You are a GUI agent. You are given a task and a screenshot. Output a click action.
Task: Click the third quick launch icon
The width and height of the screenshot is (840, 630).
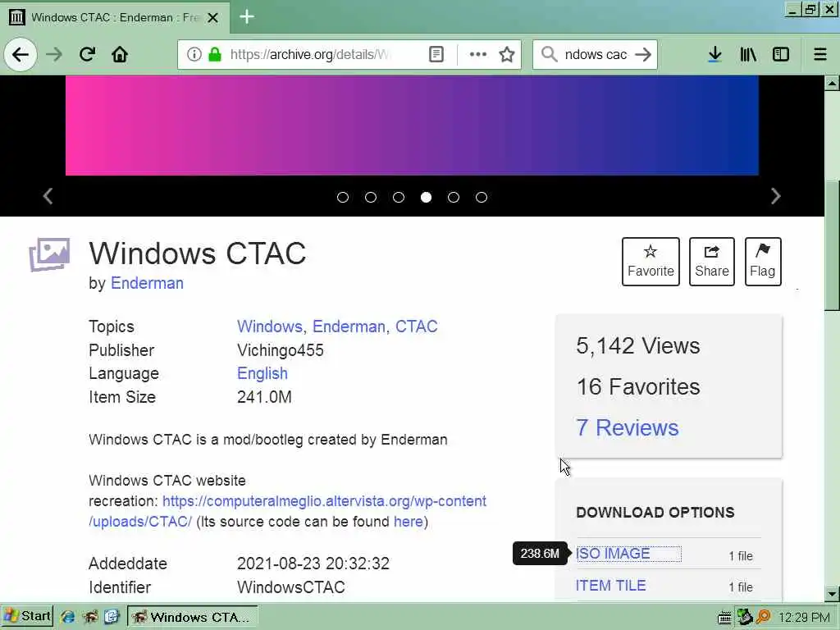click(x=112, y=617)
